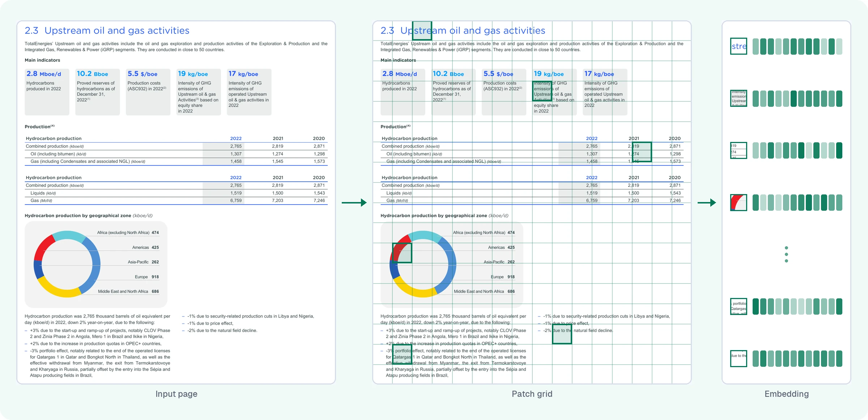The height and width of the screenshot is (420, 868).
Task: Select the "portfolio Qatargas" patch thumbnail in Embedding
Action: (739, 306)
